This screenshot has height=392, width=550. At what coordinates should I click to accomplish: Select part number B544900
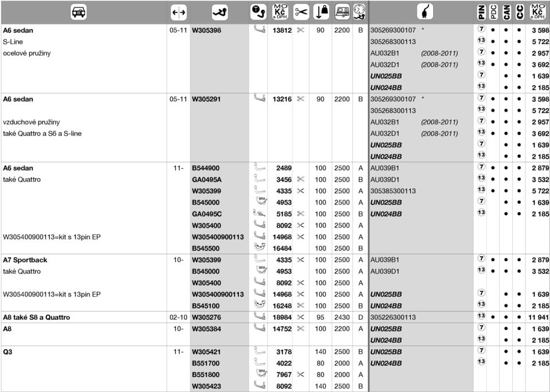coord(206,168)
